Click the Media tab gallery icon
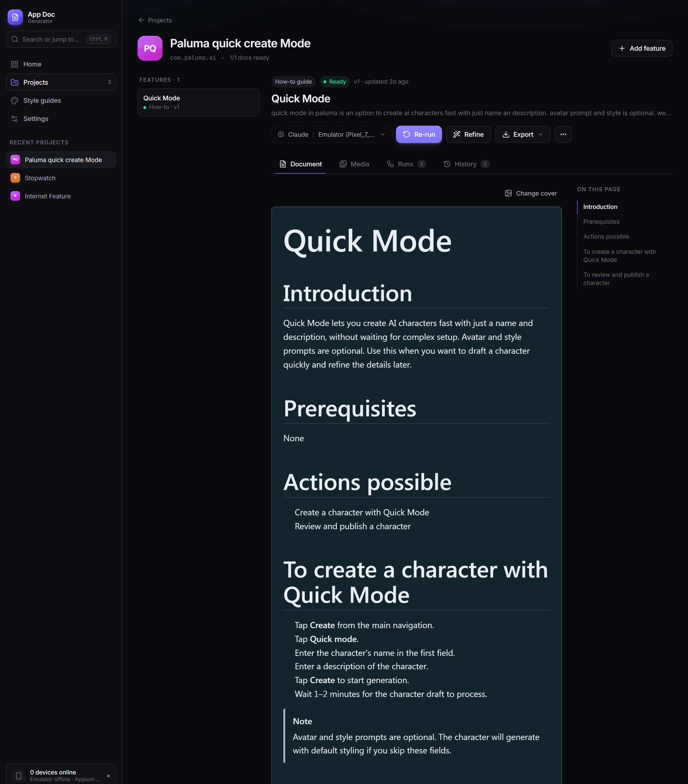 coord(343,164)
